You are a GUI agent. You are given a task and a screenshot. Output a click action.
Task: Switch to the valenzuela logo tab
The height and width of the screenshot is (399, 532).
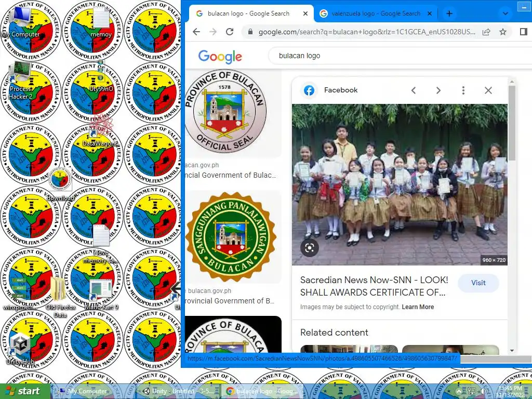tap(375, 14)
